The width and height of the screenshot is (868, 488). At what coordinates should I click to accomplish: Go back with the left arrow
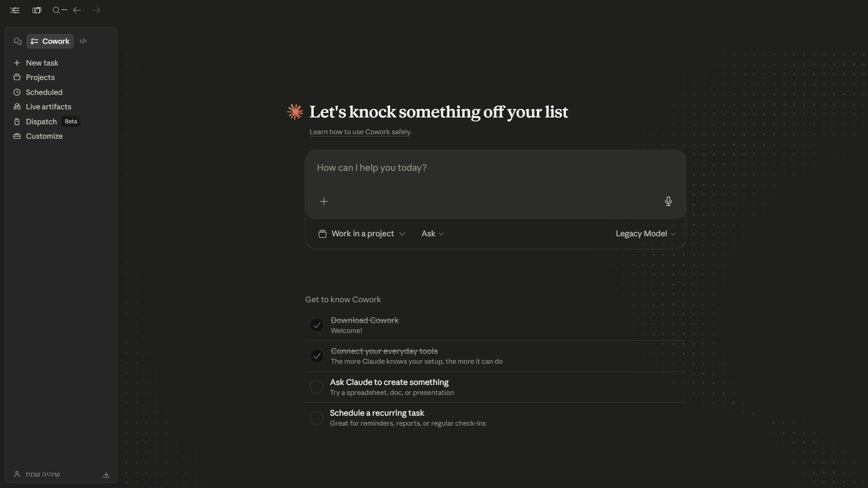pos(77,10)
